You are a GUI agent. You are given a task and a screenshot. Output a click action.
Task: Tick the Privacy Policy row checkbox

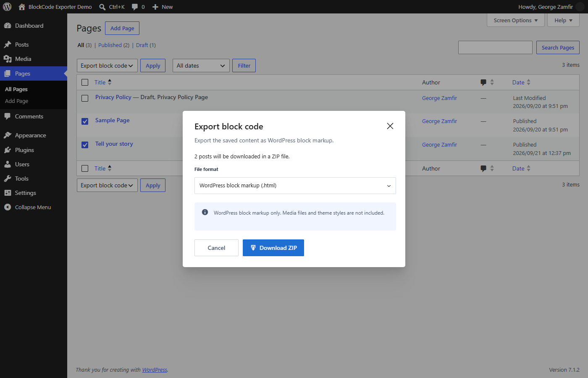85,98
